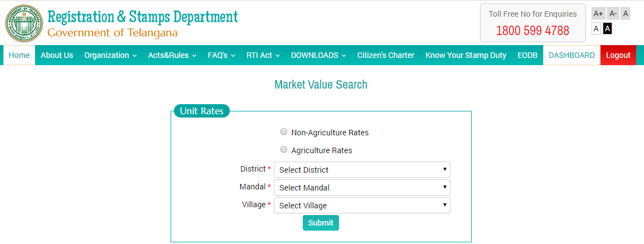The width and height of the screenshot is (644, 244).
Task: Go to the Home tab
Action: [x=20, y=55]
